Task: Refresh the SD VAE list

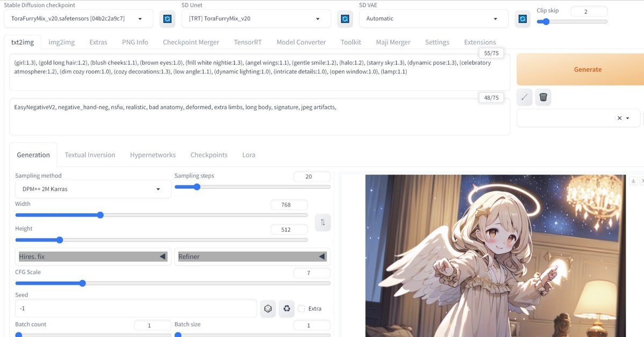Action: (521, 18)
